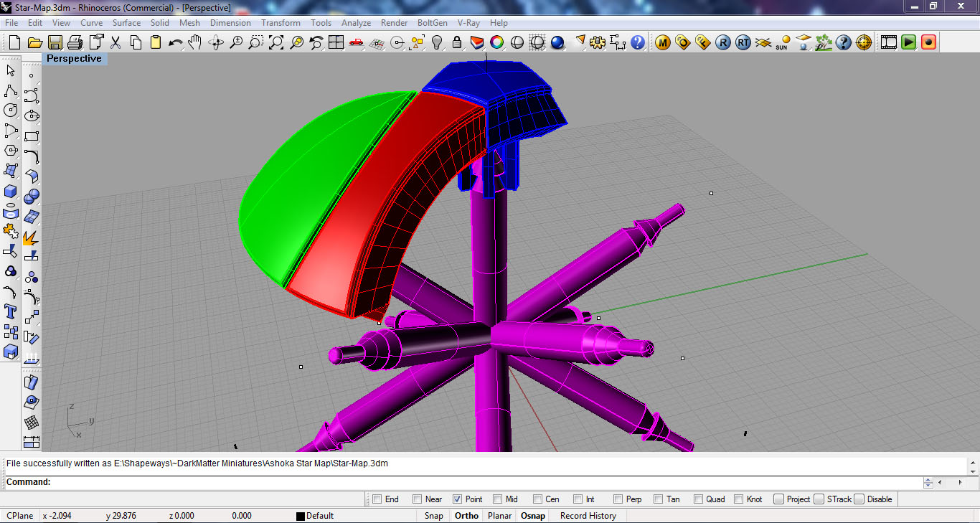The width and height of the screenshot is (980, 523).
Task: Click the four-viewport layout icon
Action: pyautogui.click(x=336, y=43)
